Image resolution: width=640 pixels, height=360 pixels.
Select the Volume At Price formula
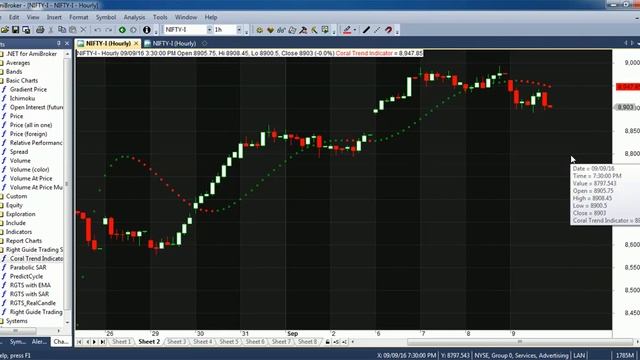pos(31,178)
